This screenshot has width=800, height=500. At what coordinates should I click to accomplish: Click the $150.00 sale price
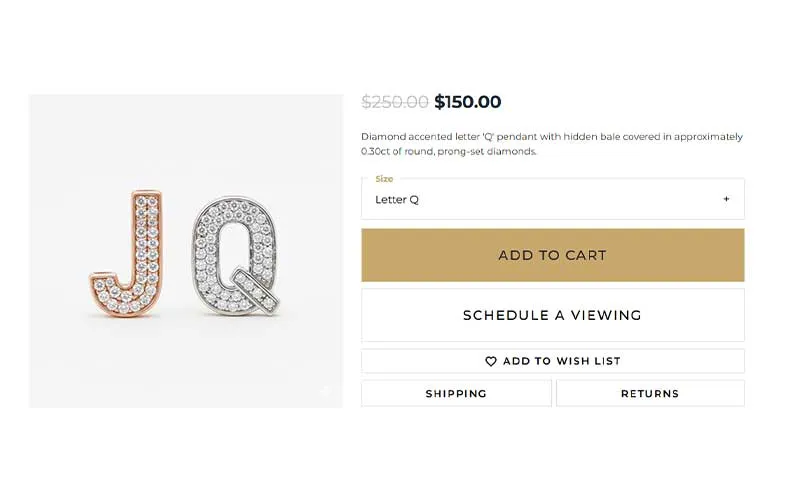click(x=468, y=102)
